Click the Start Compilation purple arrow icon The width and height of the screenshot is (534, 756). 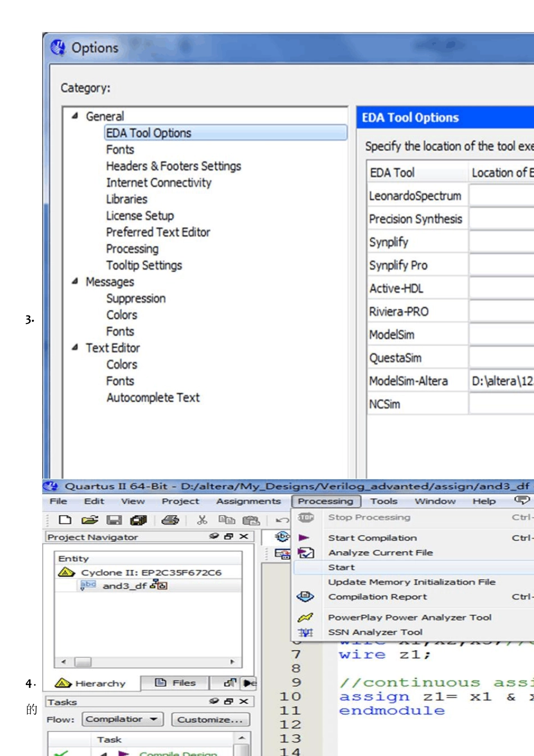(x=304, y=538)
